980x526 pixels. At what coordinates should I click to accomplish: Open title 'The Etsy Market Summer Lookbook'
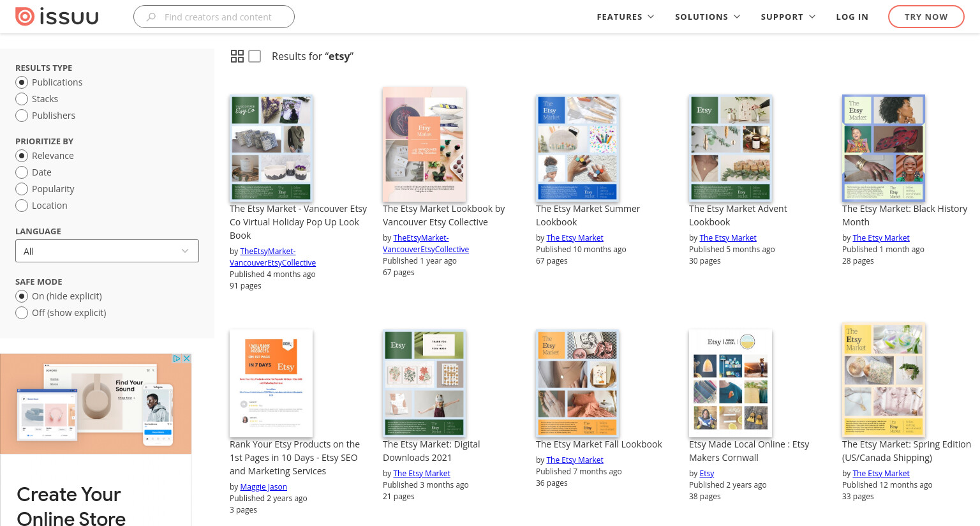[x=588, y=215]
